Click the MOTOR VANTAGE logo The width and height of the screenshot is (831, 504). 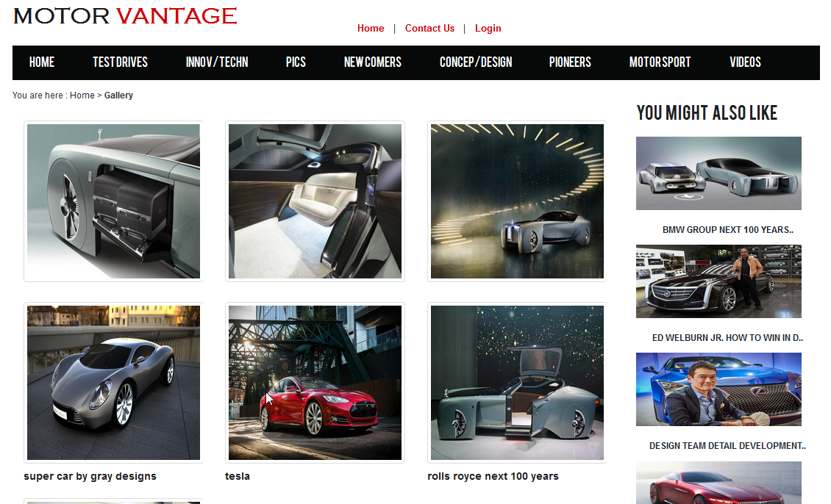click(x=124, y=15)
